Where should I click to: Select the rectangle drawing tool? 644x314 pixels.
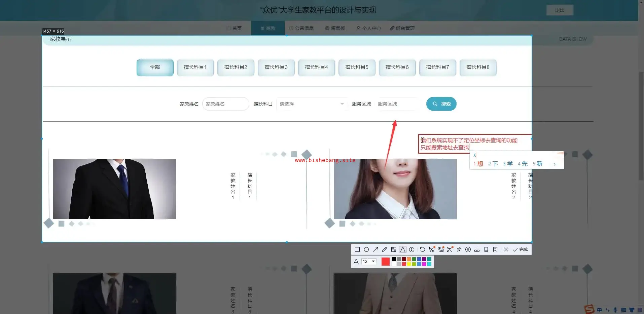pyautogui.click(x=357, y=249)
